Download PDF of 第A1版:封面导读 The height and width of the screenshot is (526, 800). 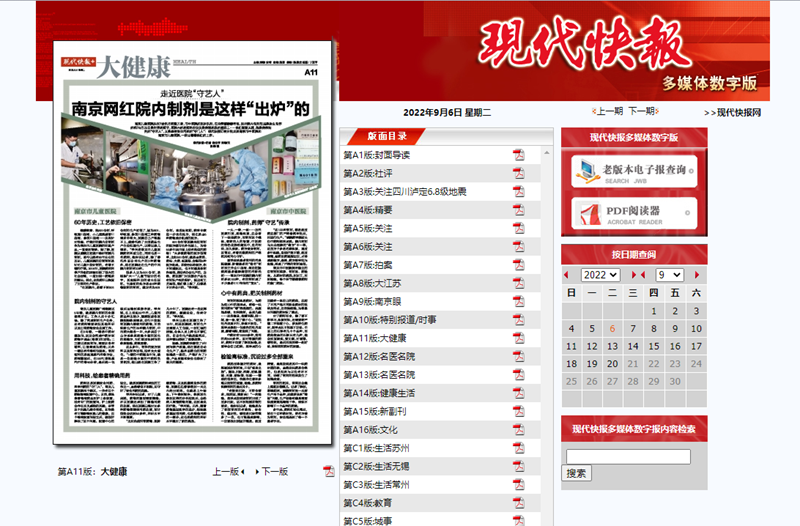pyautogui.click(x=518, y=155)
